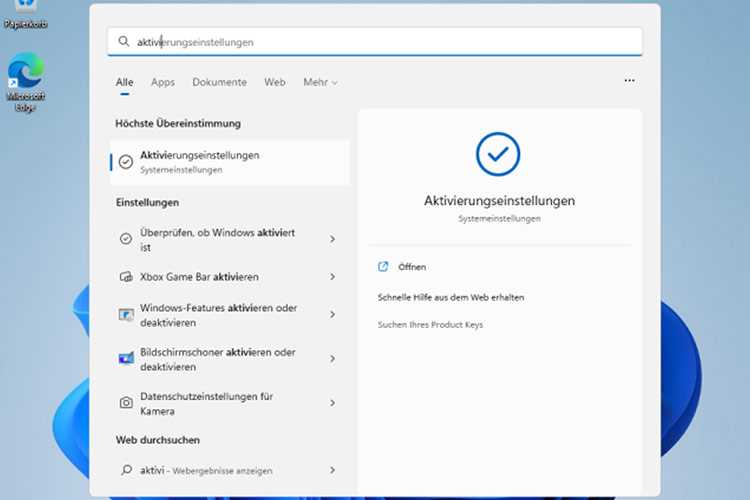Click Öffnen in the preview pane
This screenshot has height=500, width=750.
point(412,267)
